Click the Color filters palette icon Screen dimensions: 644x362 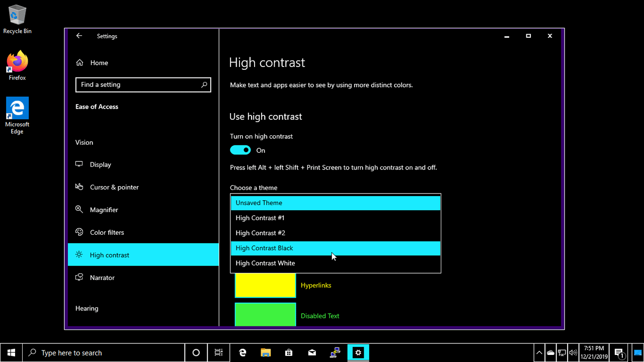point(79,232)
